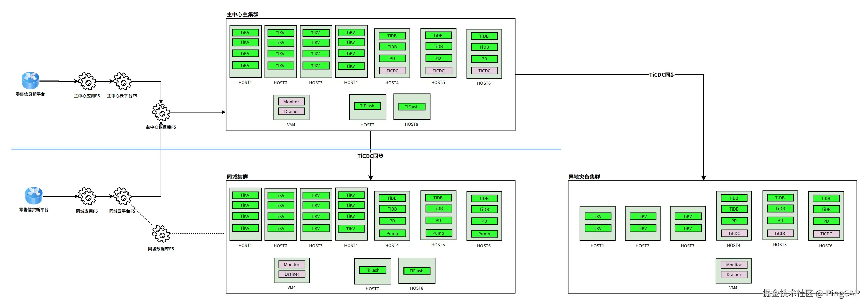Select Monitor box in 同城集群 VM4

point(292,264)
